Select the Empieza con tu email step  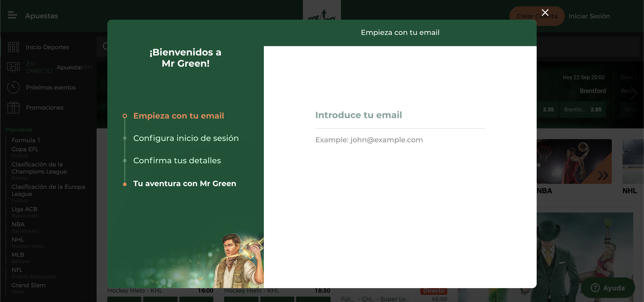click(x=178, y=116)
